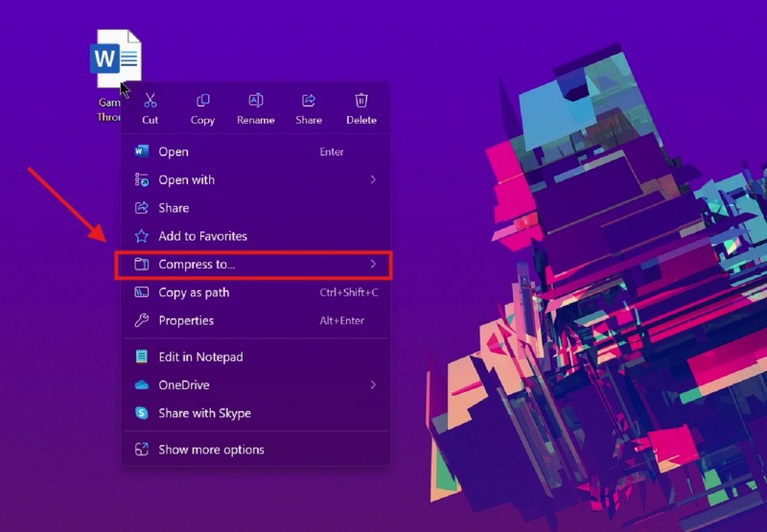Image resolution: width=767 pixels, height=532 pixels.
Task: Click the Delete trash icon
Action: point(360,101)
